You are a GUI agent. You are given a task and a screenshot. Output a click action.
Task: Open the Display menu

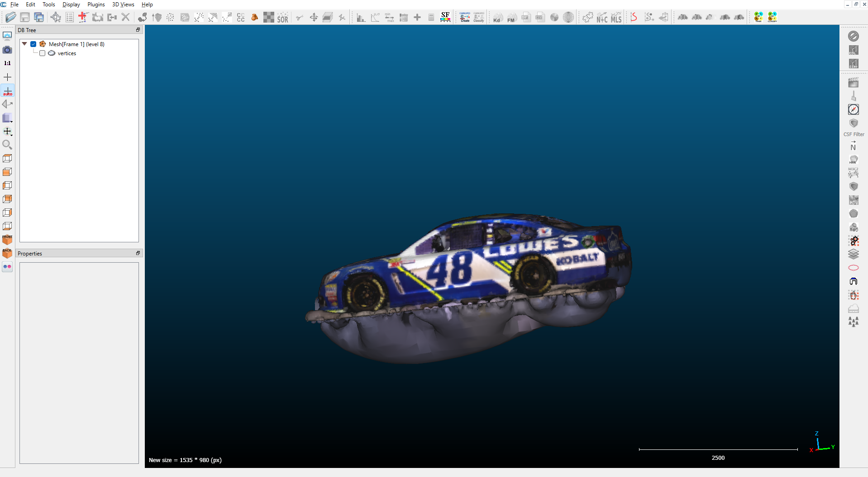coord(71,5)
